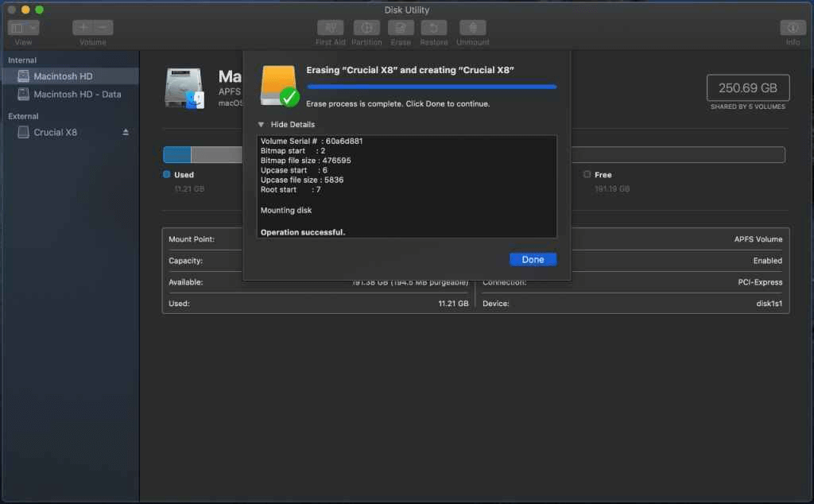Select Macintosh HD in the sidebar
Screen dimensions: 814x504
pos(64,76)
